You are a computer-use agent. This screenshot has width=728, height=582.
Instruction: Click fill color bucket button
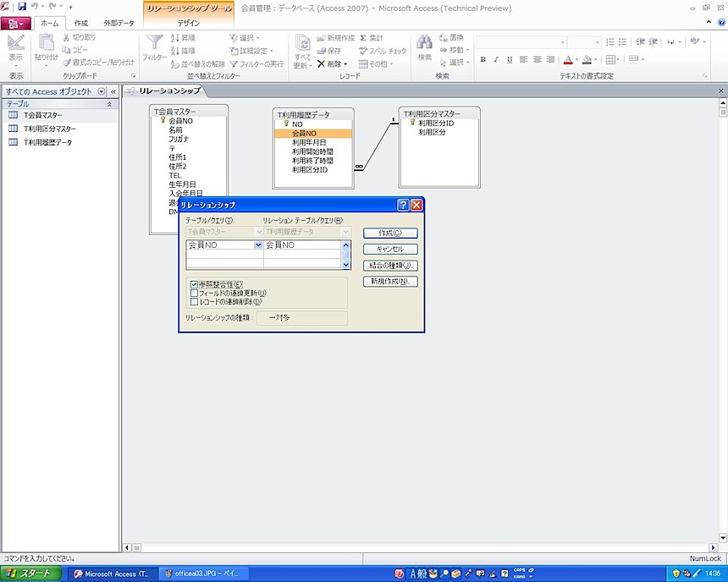click(587, 59)
